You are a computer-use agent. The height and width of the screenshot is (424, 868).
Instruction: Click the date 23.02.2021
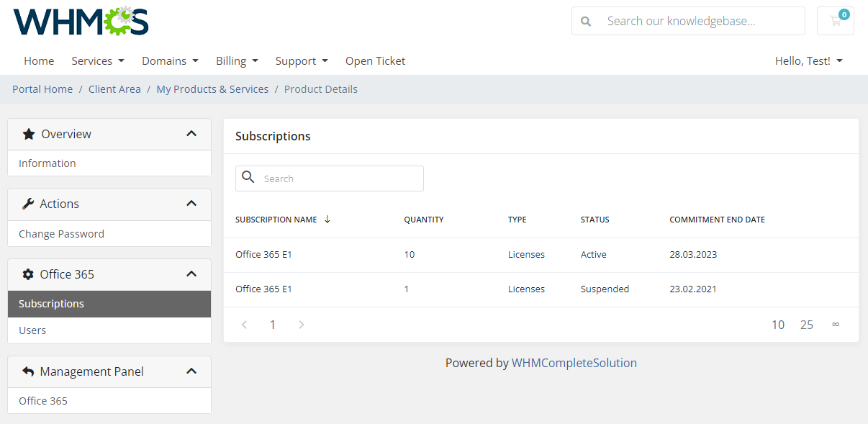coord(693,289)
